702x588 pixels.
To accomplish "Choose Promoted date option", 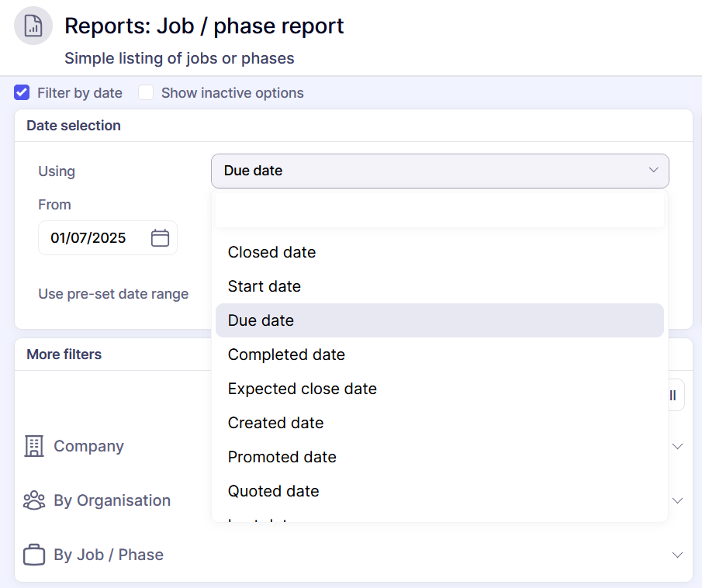I will pyautogui.click(x=282, y=457).
